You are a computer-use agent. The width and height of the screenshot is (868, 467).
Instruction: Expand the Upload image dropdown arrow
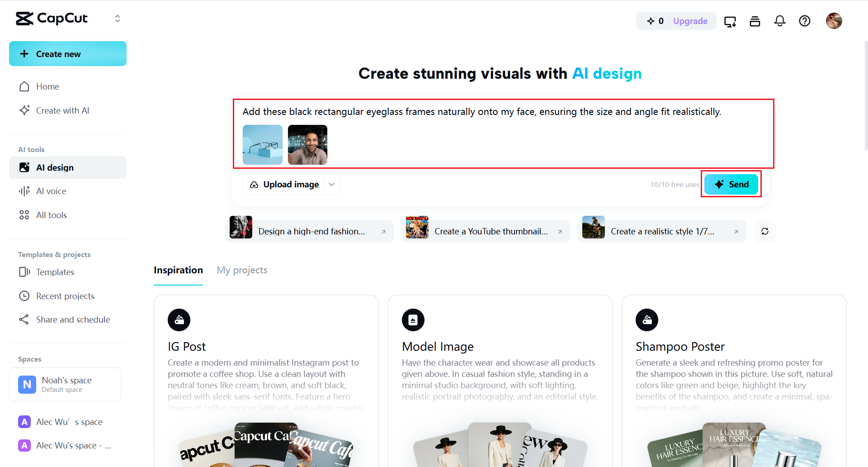(x=332, y=185)
